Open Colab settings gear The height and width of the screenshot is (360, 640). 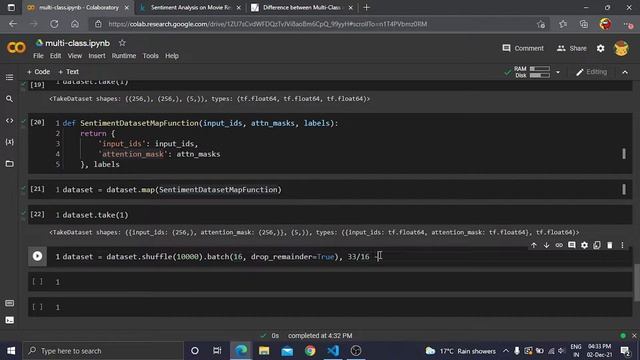point(600,48)
